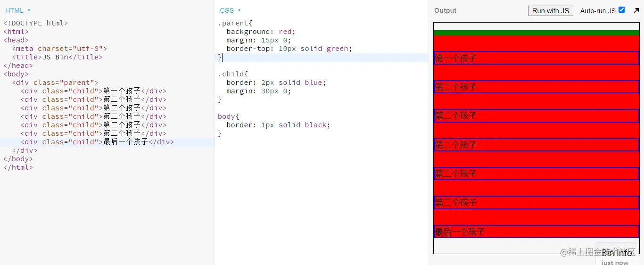Click the div class="parent" code line
Image resolution: width=644 pixels, height=265 pixels.
55,83
